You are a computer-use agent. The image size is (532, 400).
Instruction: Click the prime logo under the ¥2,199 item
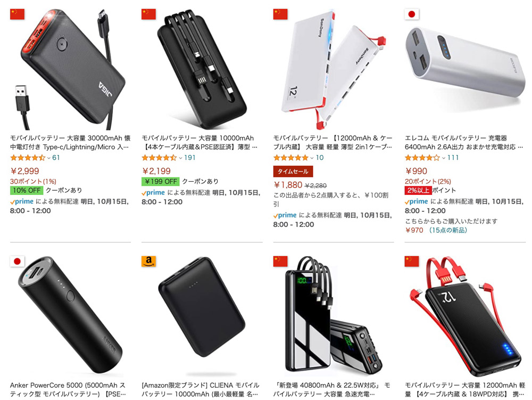153,192
